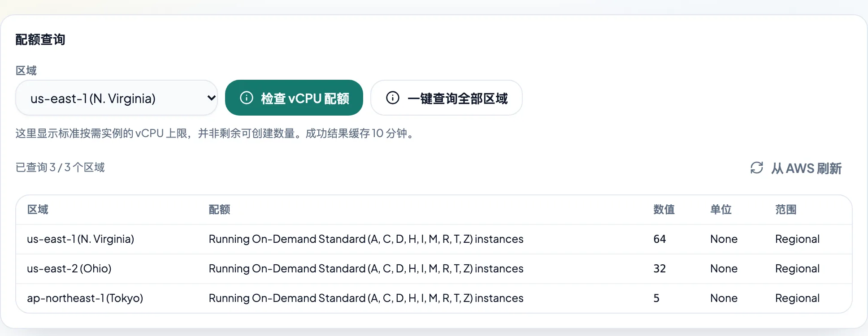Viewport: 868px width, 336px height.
Task: Click the quota value 5 for Tokyo
Action: pos(656,298)
